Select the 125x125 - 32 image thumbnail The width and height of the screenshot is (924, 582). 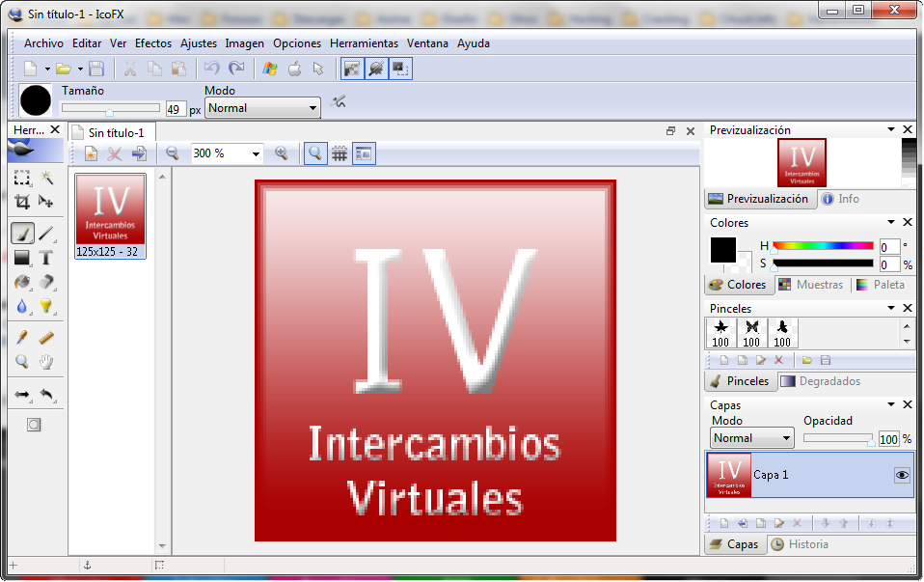pos(110,216)
